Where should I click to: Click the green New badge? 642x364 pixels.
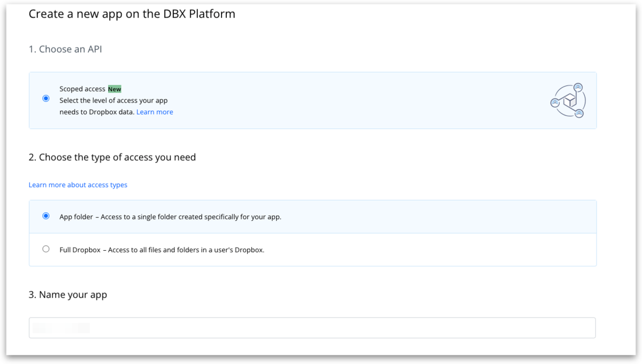click(114, 89)
